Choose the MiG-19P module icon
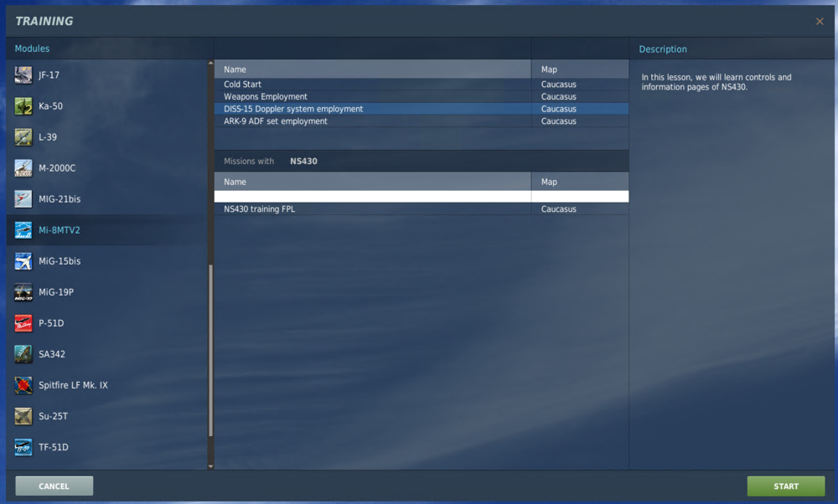This screenshot has width=838, height=504. coord(23,292)
